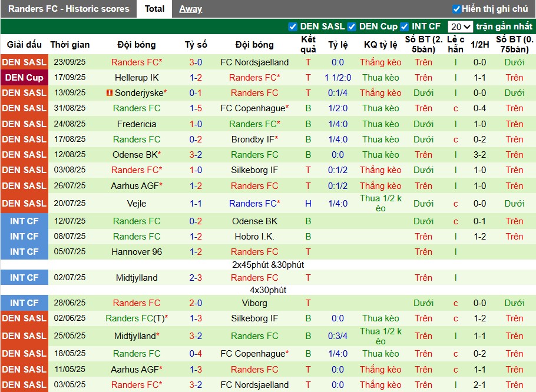
Task: Click the DEN SASL badge on the 03/05/25 row
Action: click(x=24, y=384)
